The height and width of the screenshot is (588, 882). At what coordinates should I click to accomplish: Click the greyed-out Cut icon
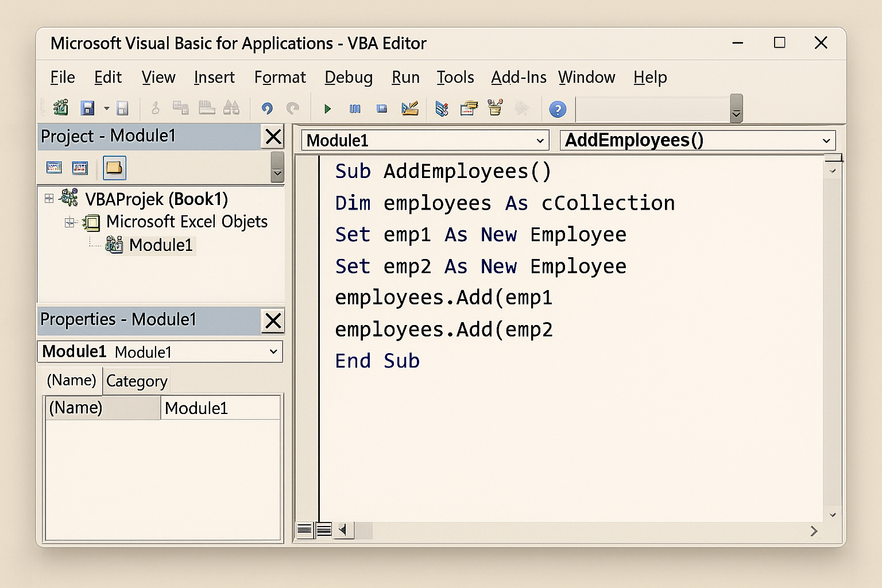[155, 108]
